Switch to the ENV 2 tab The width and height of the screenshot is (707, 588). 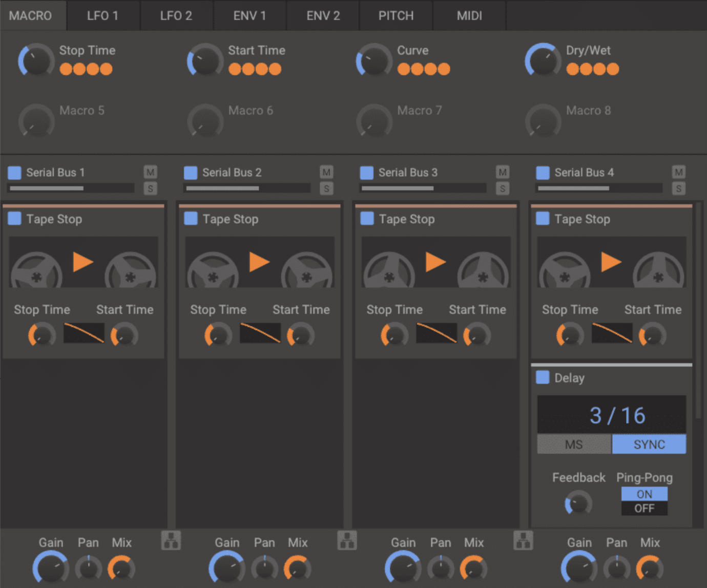point(323,15)
